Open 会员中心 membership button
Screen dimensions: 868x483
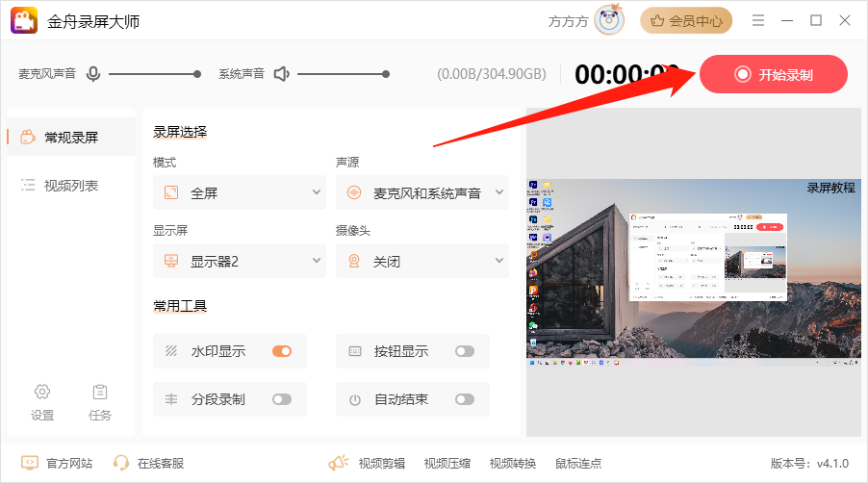686,20
